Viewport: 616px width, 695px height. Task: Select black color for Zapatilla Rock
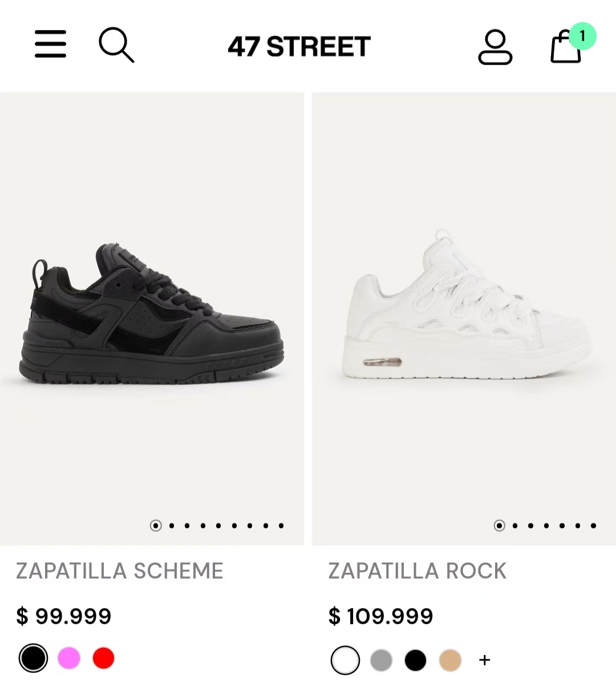coord(415,661)
